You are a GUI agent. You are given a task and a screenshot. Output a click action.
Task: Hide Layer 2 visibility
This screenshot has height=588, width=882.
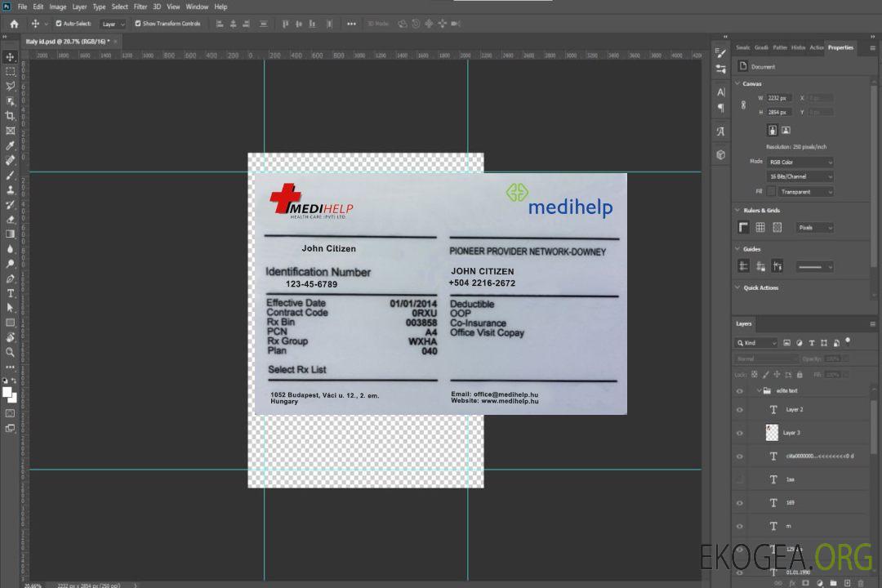point(740,410)
